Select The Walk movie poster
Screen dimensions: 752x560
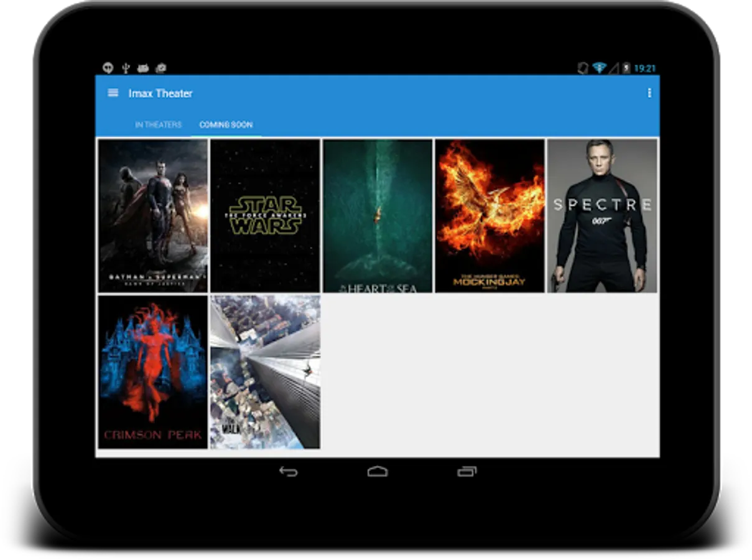pos(266,371)
